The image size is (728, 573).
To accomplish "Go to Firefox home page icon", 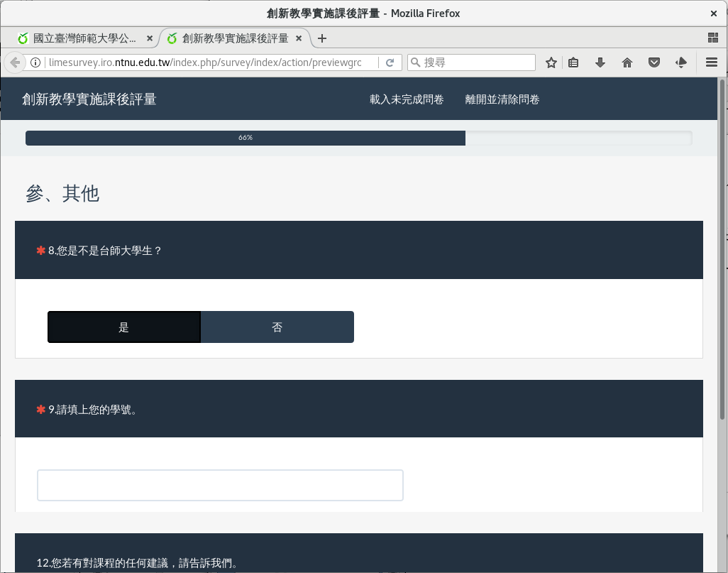I will coord(627,62).
